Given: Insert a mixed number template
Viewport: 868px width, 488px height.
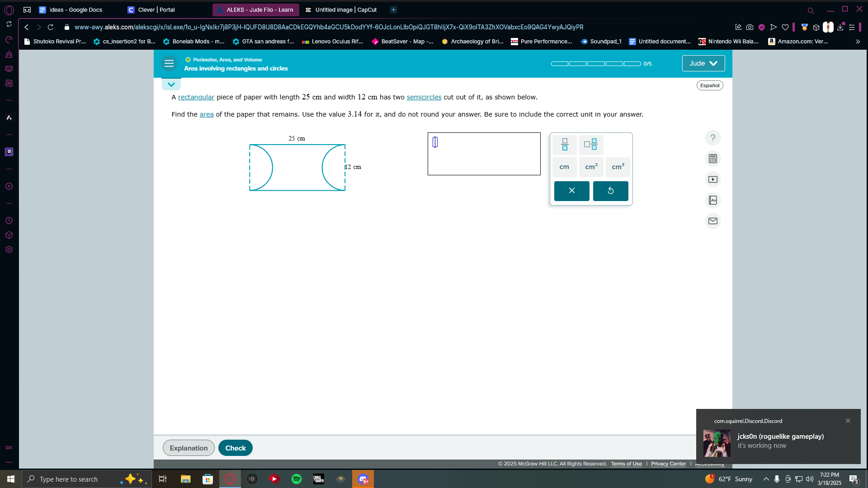Looking at the screenshot, I should (x=591, y=145).
